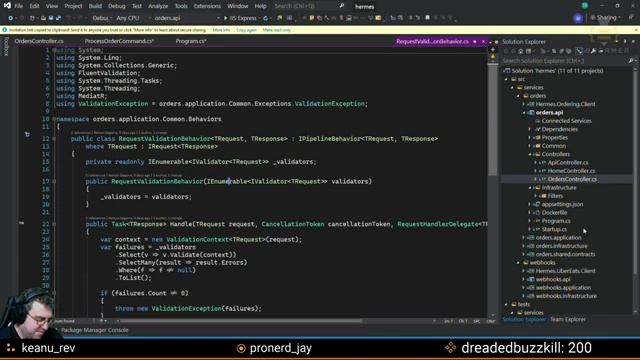The width and height of the screenshot is (640, 360).
Task: Select appsettings.json file
Action: (562, 204)
